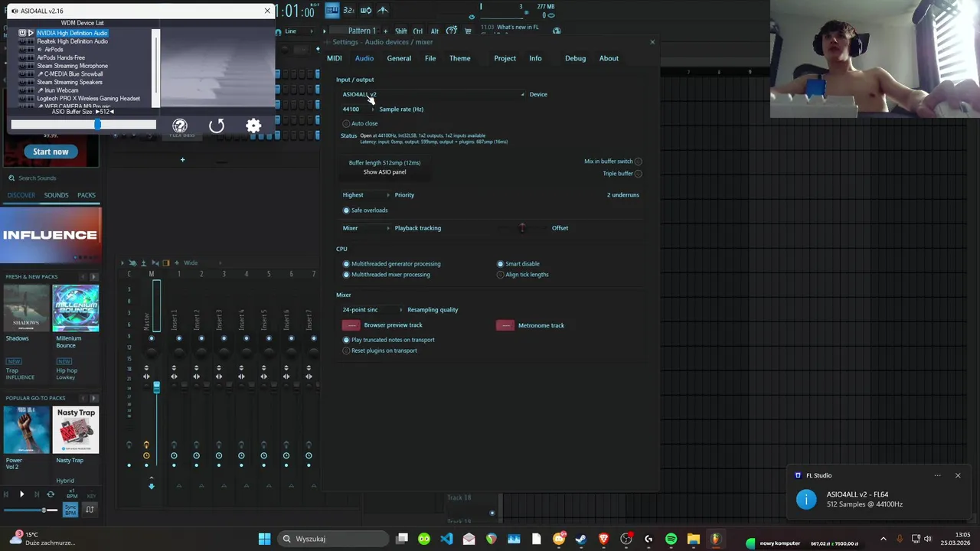
Task: Set the Metronome track selector
Action: pyautogui.click(x=505, y=325)
